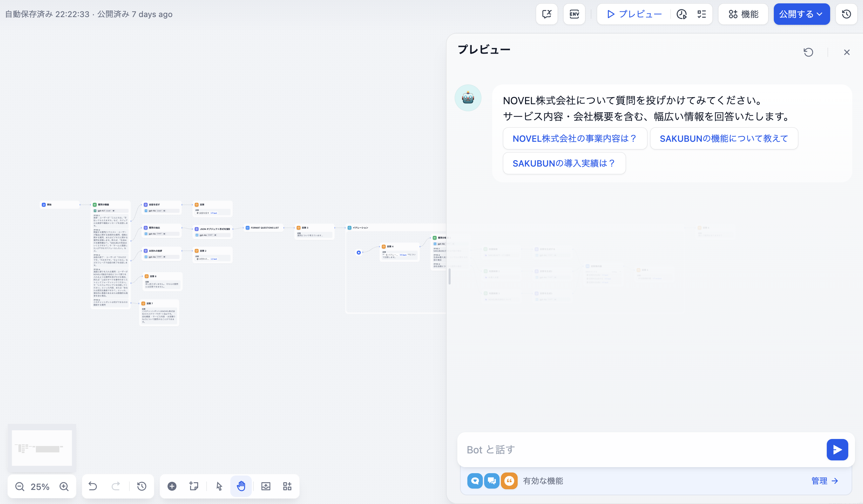The height and width of the screenshot is (504, 863).
Task: Select suggestion SAKUBUNの機能について教えて
Action: click(x=724, y=138)
